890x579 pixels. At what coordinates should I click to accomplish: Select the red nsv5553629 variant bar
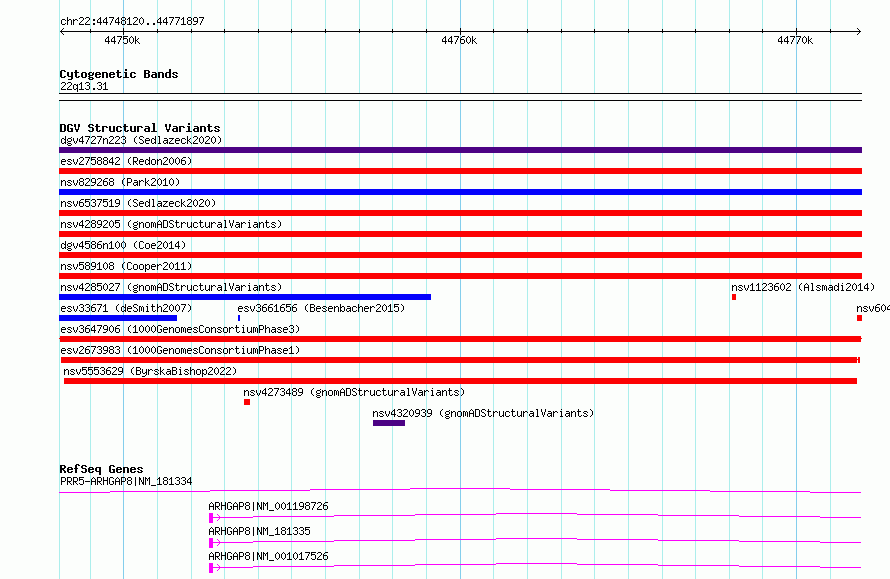(x=460, y=381)
